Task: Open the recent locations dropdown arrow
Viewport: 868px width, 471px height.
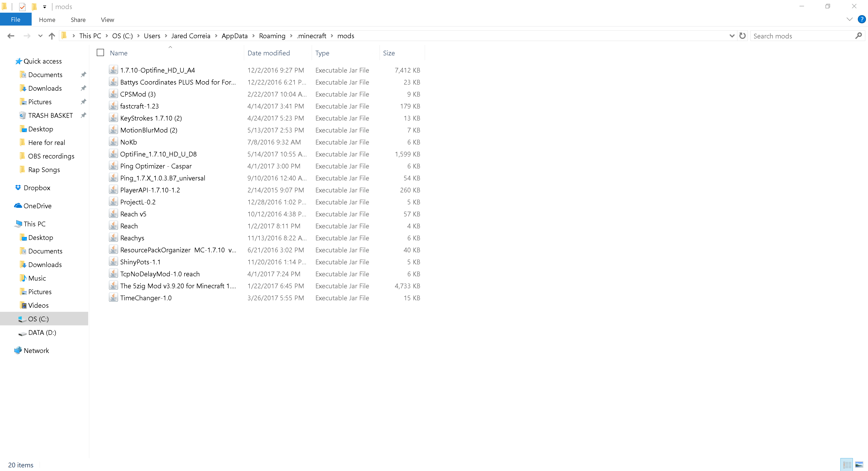Action: (x=40, y=36)
